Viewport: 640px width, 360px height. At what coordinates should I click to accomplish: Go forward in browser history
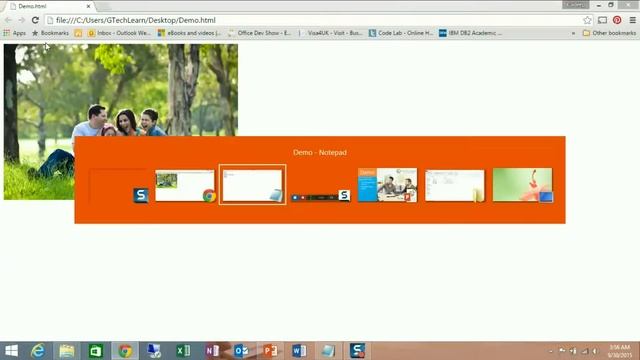(21, 20)
